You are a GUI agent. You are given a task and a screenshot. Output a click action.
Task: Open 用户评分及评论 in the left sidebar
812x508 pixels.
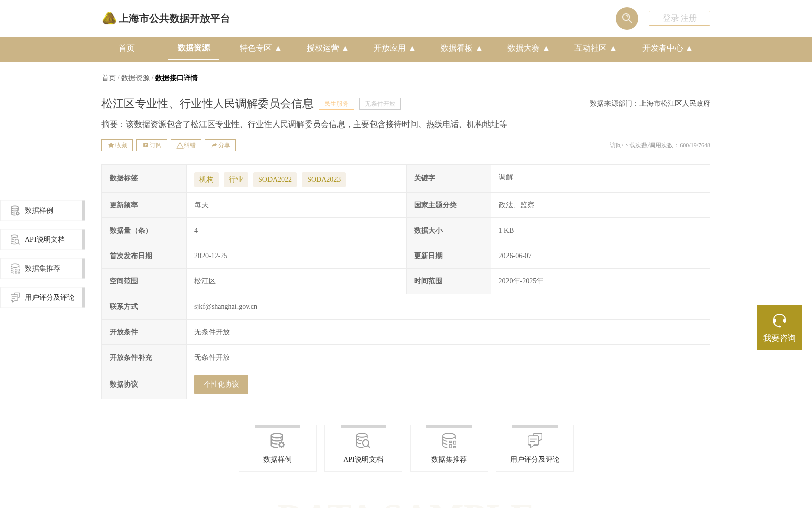click(x=43, y=298)
